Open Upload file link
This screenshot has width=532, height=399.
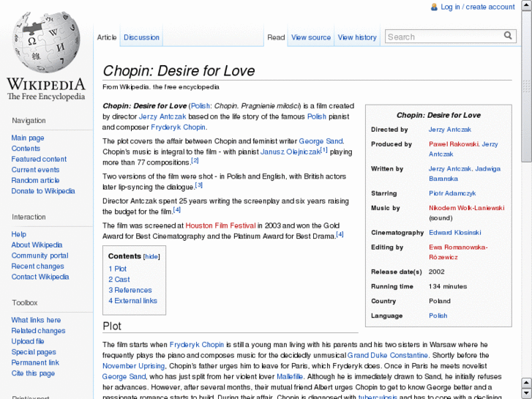[x=28, y=341]
